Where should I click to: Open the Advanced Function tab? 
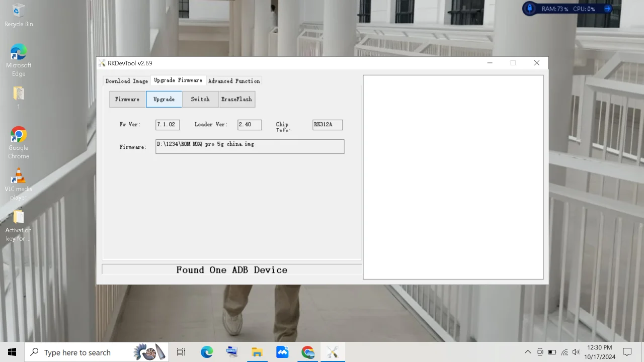(x=234, y=81)
